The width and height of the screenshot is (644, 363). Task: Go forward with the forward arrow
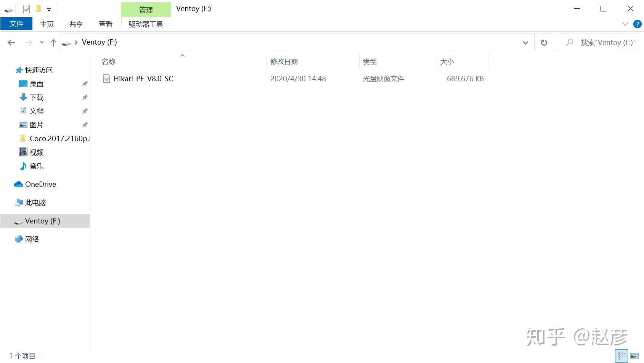[29, 42]
